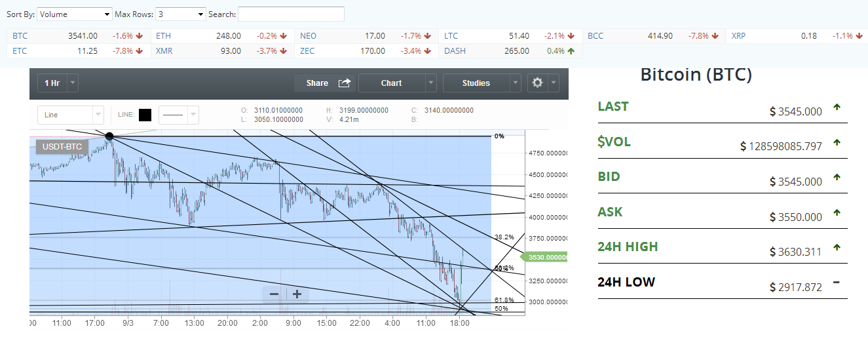Open the Sort By Volume dropdown

pos(75,14)
